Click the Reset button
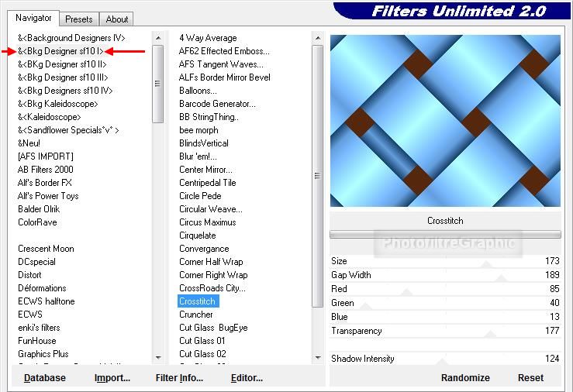 point(530,378)
